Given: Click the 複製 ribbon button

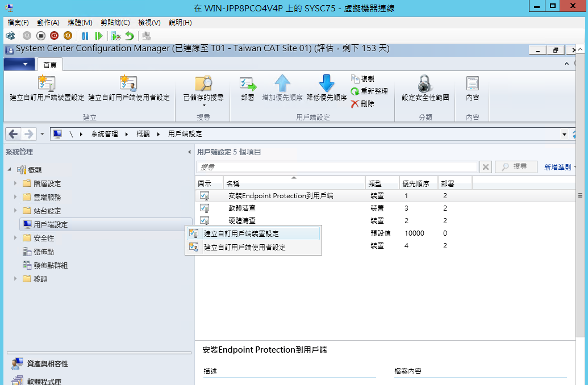Looking at the screenshot, I should (362, 79).
